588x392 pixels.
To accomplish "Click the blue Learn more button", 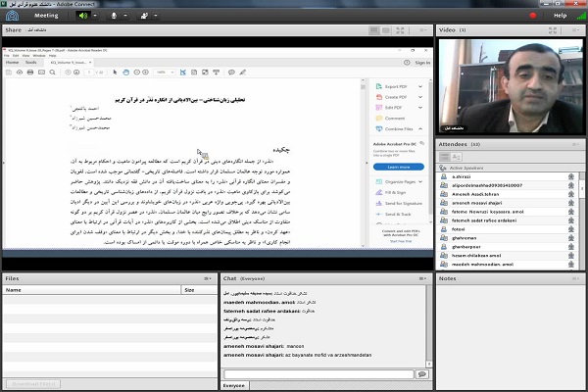I will click(399, 167).
